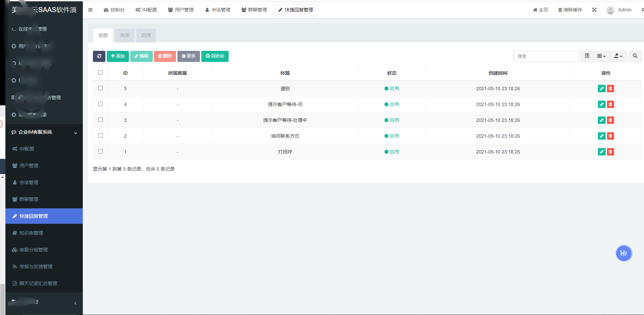Image resolution: width=644 pixels, height=315 pixels.
Task: Check the select-all checkbox in header
Action: point(100,73)
